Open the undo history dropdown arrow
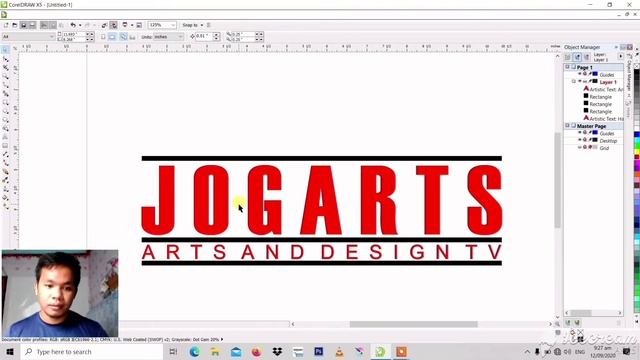Viewport: 640px width, 360px height. 80,25
